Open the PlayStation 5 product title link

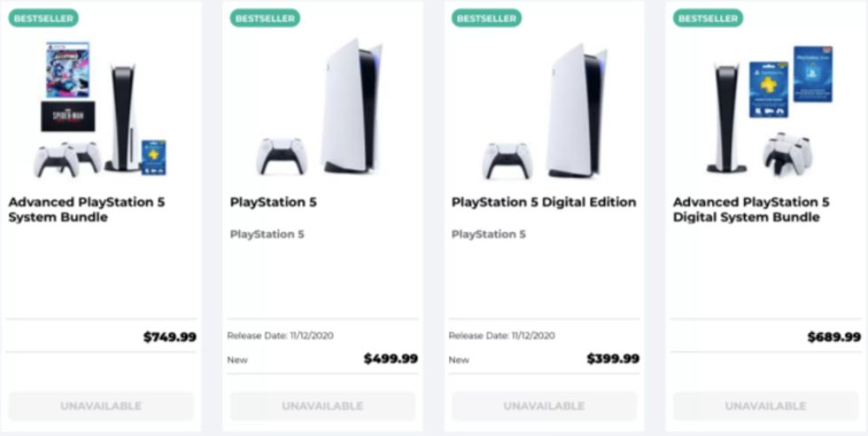[273, 202]
